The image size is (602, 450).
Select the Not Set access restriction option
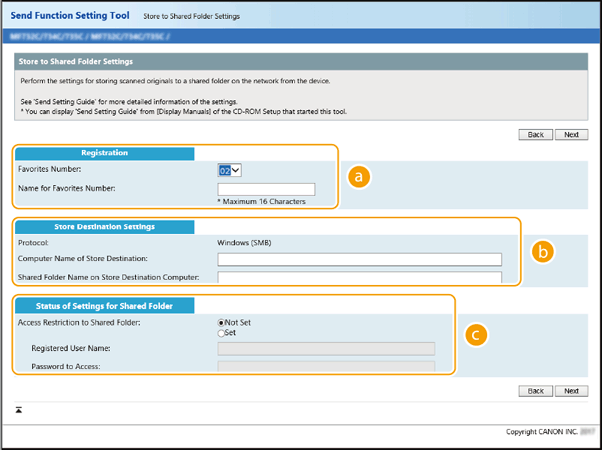[x=222, y=323]
